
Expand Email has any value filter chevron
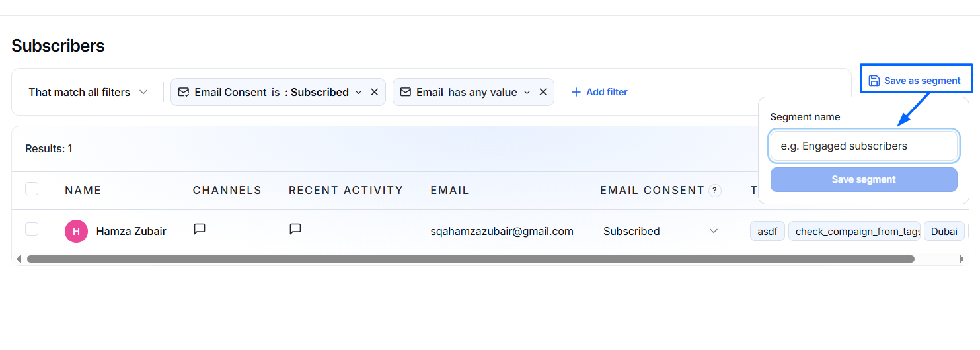click(527, 92)
